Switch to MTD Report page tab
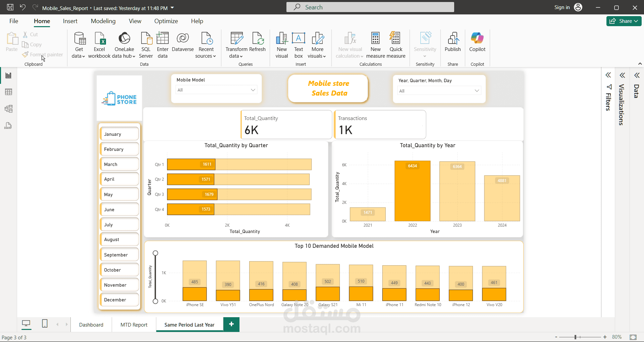The height and width of the screenshot is (342, 644). pyautogui.click(x=134, y=325)
